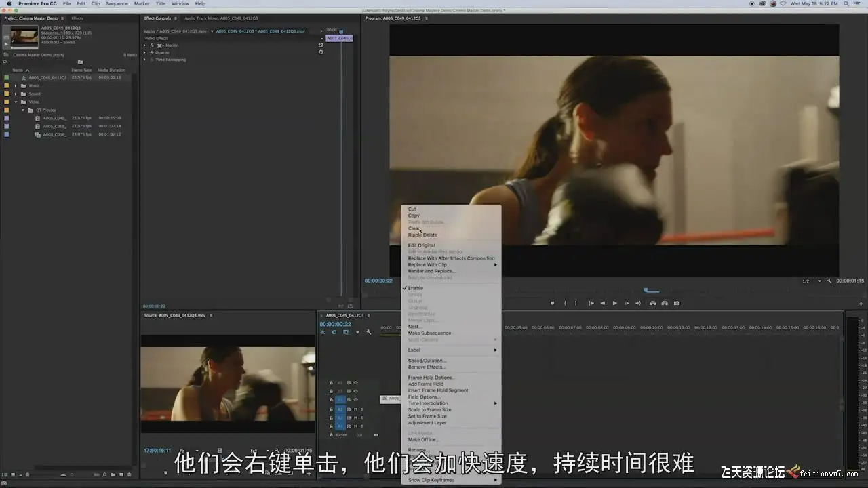Expand the Music bin

tap(16, 85)
